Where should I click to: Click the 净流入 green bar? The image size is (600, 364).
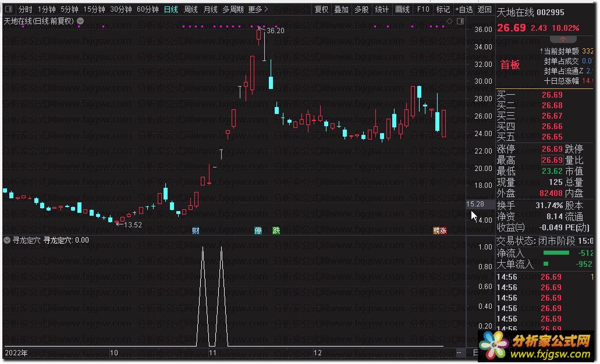[556, 253]
